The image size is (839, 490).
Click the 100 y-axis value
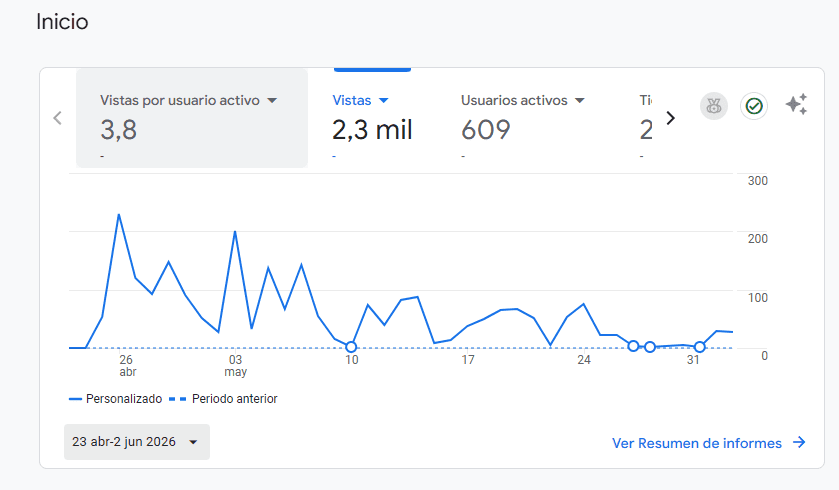(758, 297)
